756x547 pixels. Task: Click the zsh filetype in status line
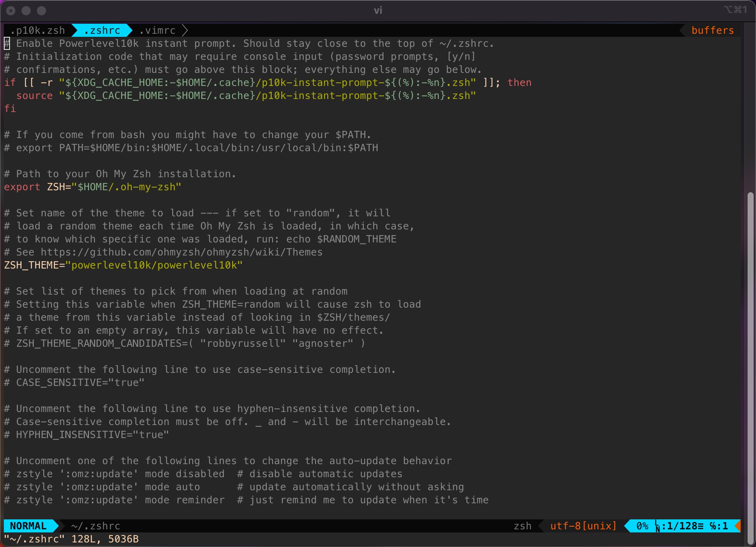coord(523,526)
